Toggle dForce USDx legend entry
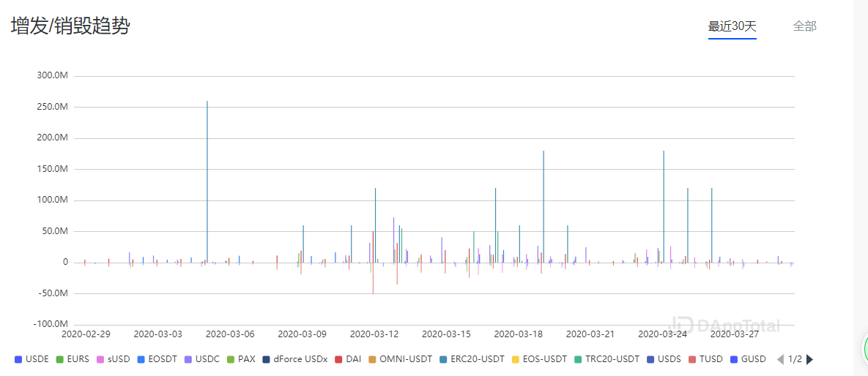868x376 pixels. [x=294, y=359]
